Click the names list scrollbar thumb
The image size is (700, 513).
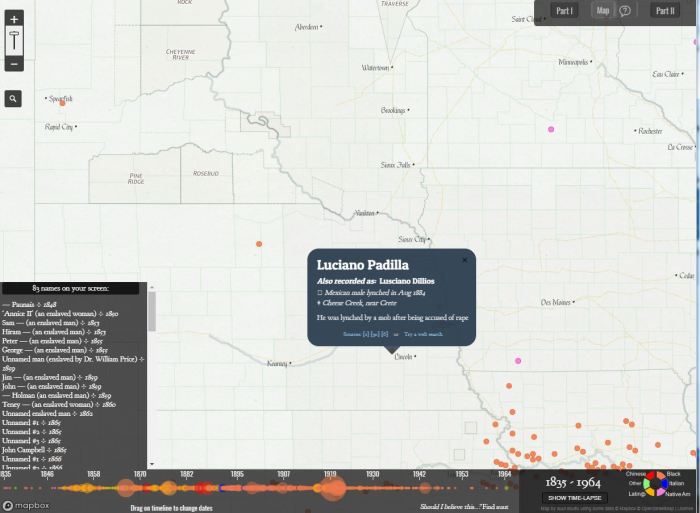(152, 311)
